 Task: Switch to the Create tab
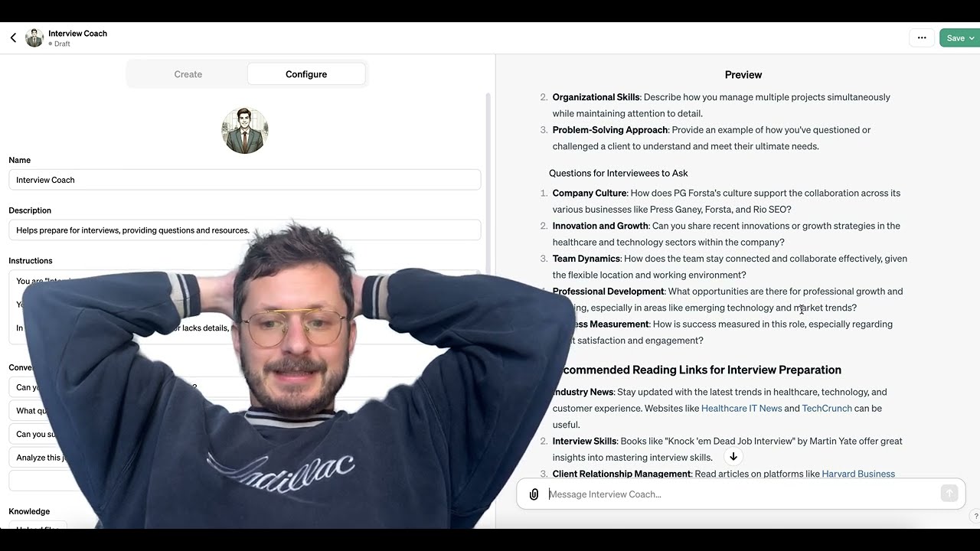pos(188,74)
